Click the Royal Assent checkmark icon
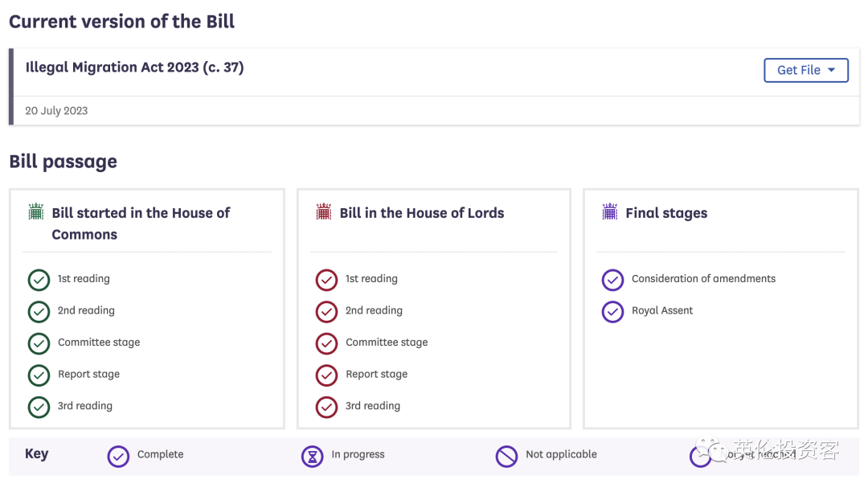The width and height of the screenshot is (868, 488). [x=613, y=312]
